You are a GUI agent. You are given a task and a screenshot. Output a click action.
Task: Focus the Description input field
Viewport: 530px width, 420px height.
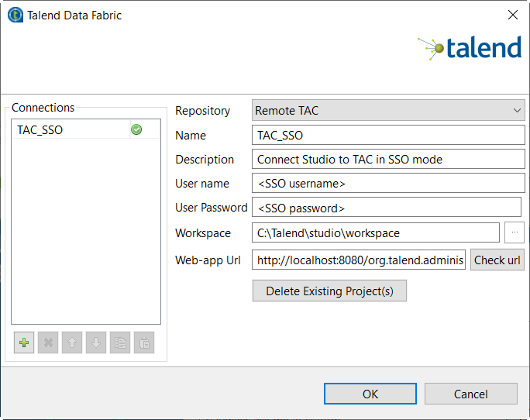click(x=388, y=160)
